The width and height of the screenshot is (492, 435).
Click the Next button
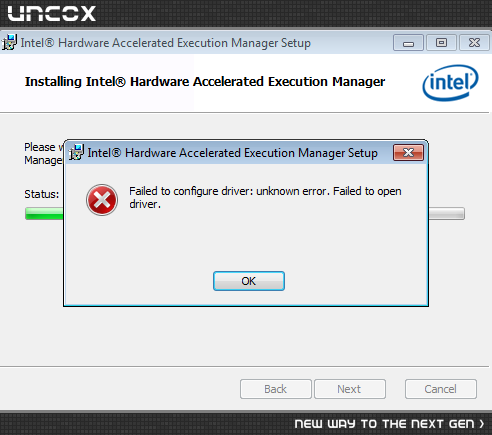pyautogui.click(x=350, y=389)
